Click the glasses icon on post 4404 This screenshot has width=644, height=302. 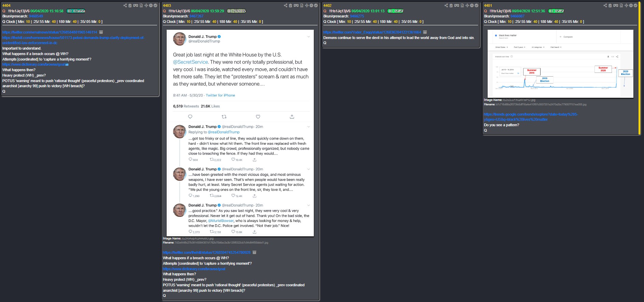click(136, 5)
